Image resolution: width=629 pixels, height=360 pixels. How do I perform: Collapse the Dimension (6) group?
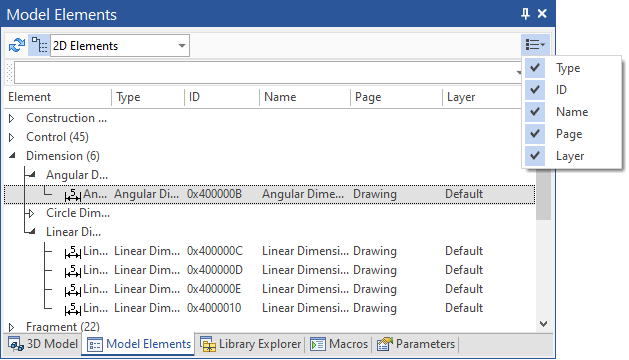click(x=12, y=155)
